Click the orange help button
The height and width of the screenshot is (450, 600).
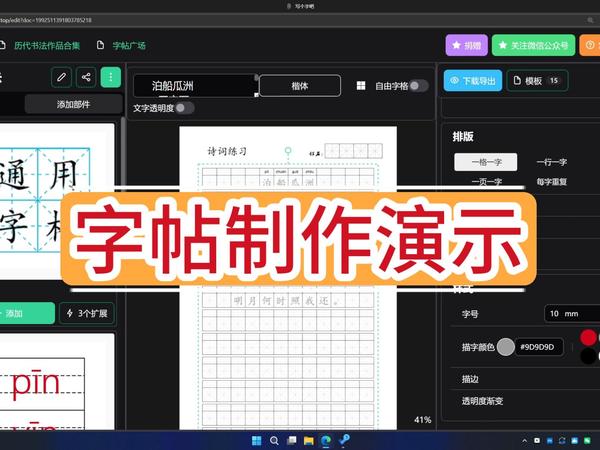click(590, 45)
